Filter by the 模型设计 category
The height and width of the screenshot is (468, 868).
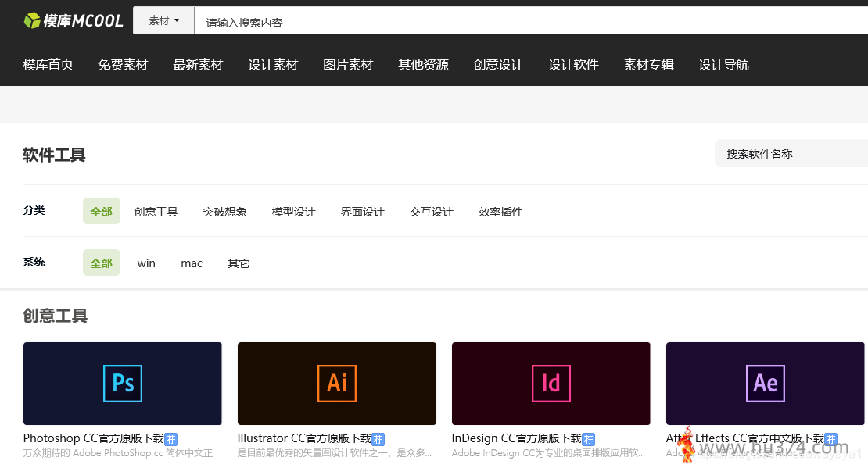point(293,212)
